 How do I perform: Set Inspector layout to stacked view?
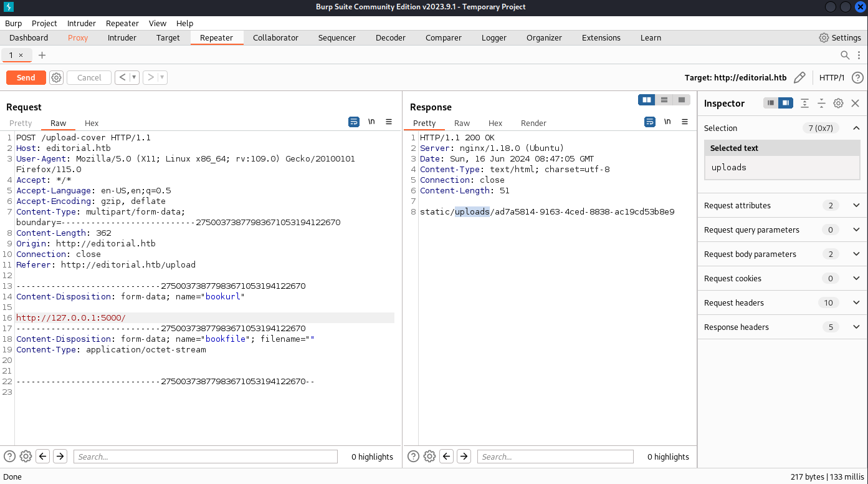[771, 103]
